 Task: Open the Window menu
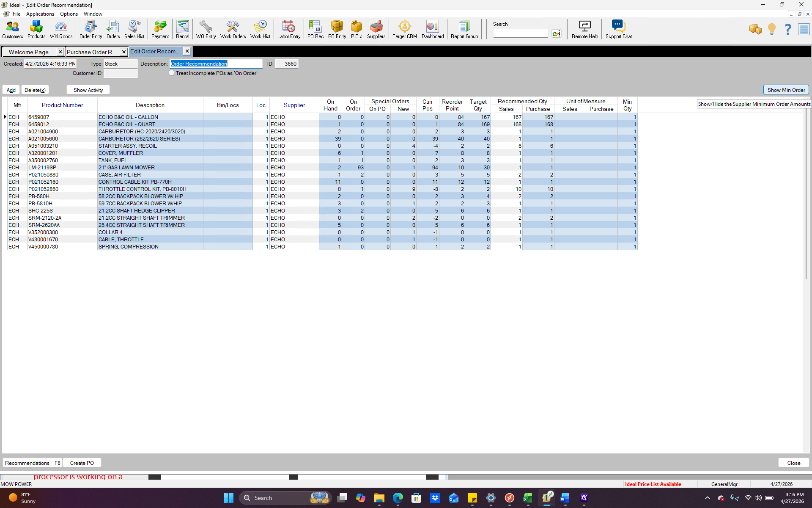pos(93,14)
